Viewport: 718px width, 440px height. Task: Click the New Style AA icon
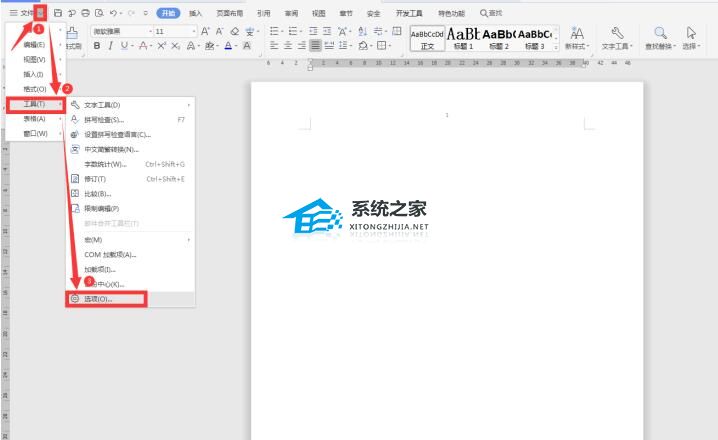click(577, 33)
